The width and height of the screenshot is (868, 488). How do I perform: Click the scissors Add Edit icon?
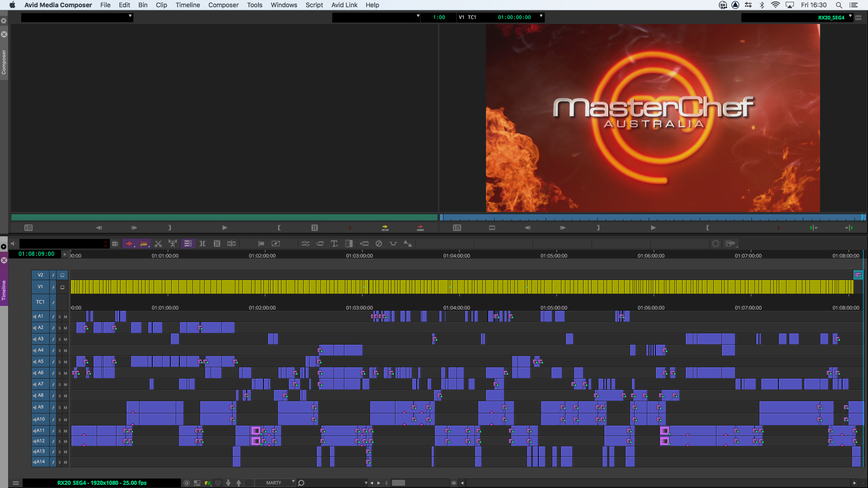(158, 244)
